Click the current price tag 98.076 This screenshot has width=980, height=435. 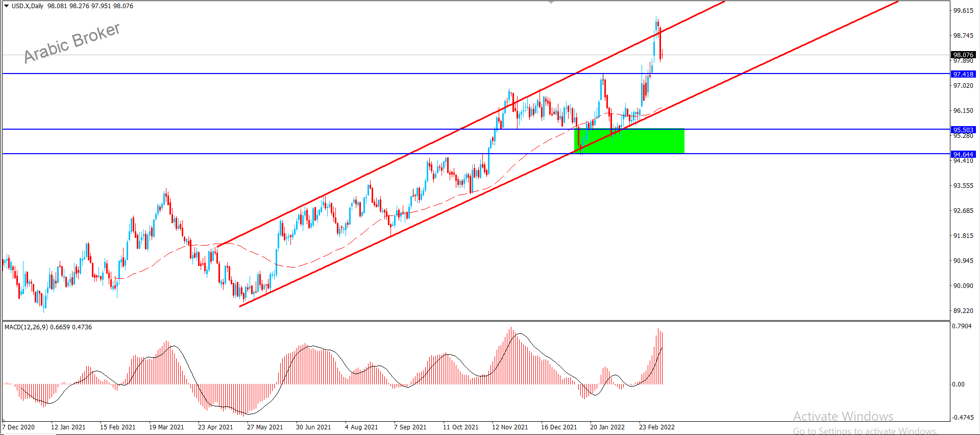963,55
